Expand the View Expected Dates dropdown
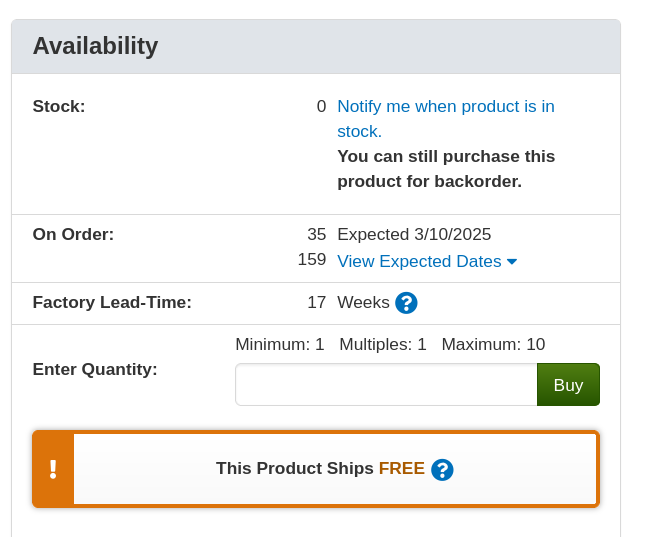 pos(419,261)
